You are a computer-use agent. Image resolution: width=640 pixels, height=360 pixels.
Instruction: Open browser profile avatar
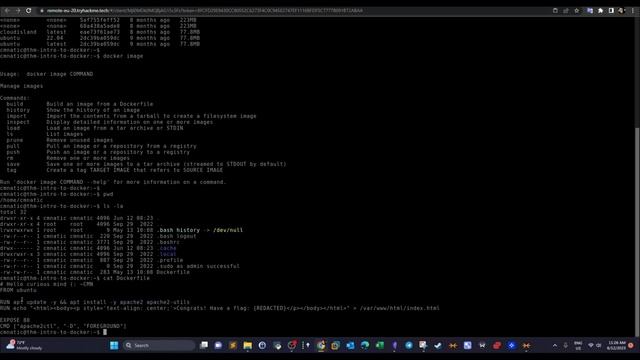click(x=622, y=11)
